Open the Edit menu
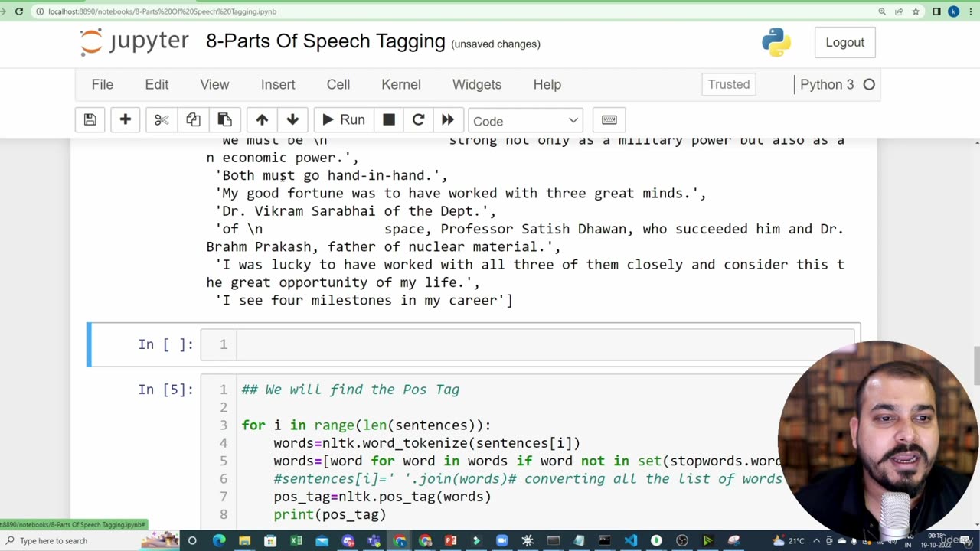The image size is (980, 551). click(x=157, y=84)
